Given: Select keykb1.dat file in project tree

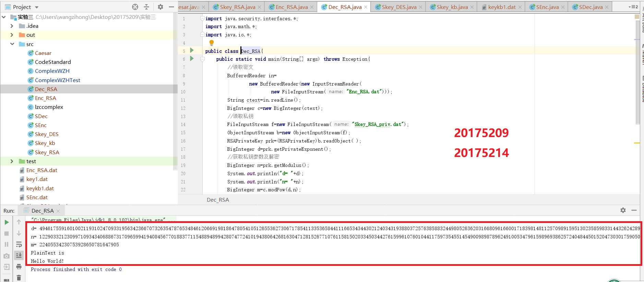Looking at the screenshot, I should point(40,188).
